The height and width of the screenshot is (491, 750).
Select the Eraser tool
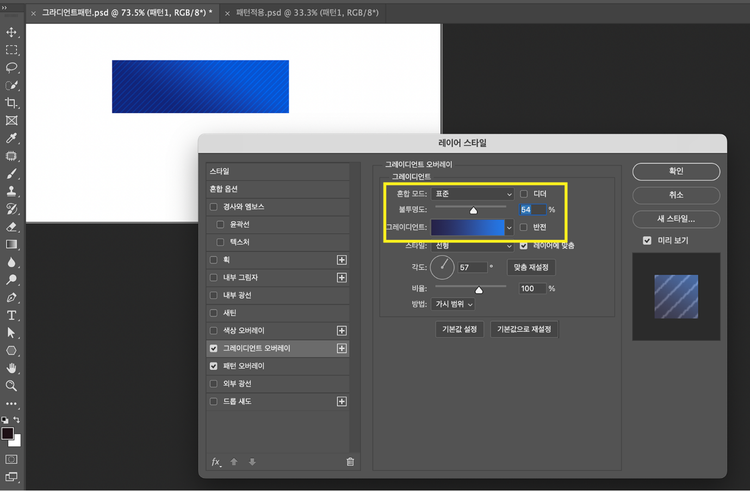tap(11, 227)
